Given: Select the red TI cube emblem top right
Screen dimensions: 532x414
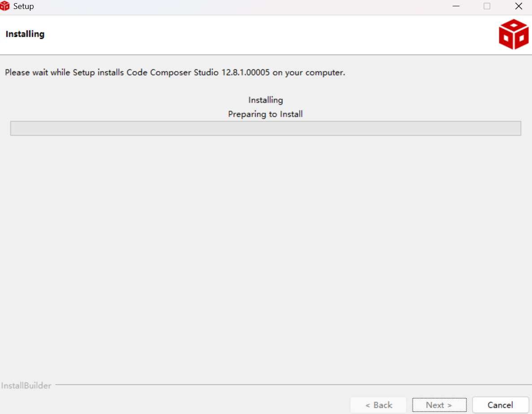Looking at the screenshot, I should point(514,34).
